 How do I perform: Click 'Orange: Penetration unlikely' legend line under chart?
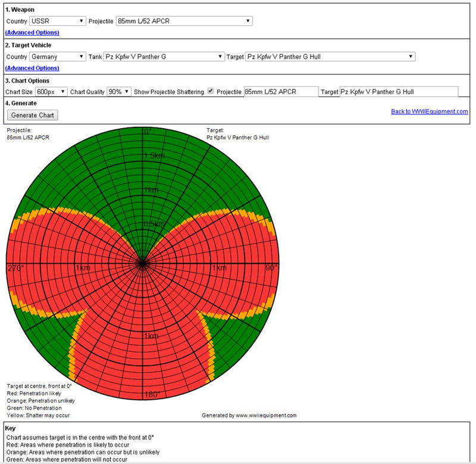pyautogui.click(x=40, y=401)
